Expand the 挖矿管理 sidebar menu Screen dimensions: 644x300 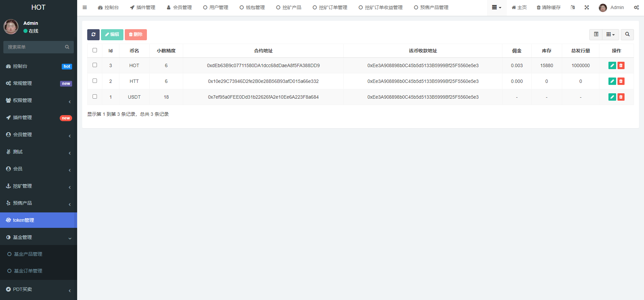tap(39, 186)
